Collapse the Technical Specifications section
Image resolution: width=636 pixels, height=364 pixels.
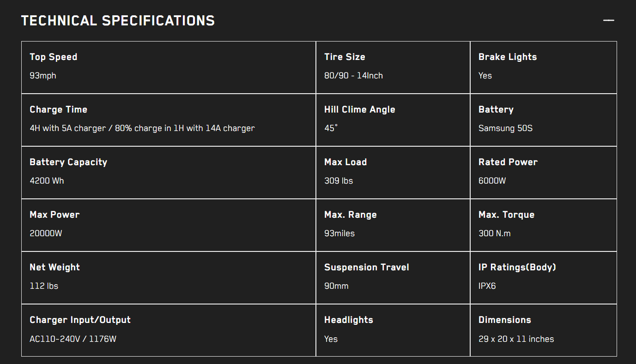(608, 20)
